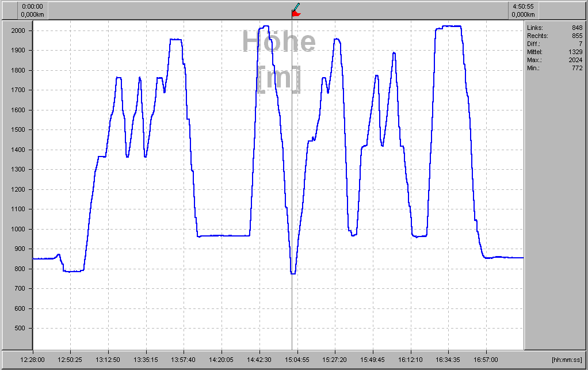Click the 16:57:00 time axis label
Image resolution: width=588 pixels, height=370 pixels.
[x=486, y=360]
